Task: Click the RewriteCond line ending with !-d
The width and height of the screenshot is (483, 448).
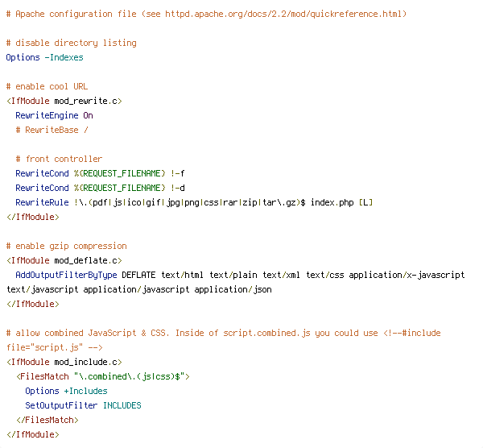Action: pos(101,188)
